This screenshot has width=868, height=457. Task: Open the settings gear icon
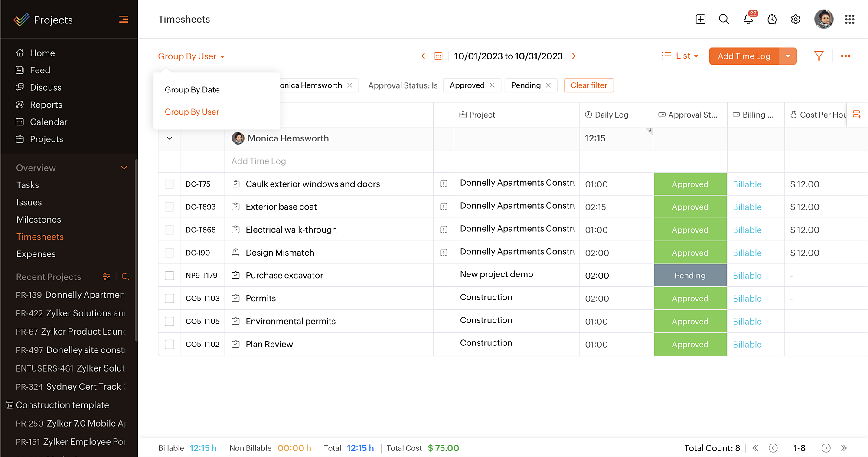(796, 20)
